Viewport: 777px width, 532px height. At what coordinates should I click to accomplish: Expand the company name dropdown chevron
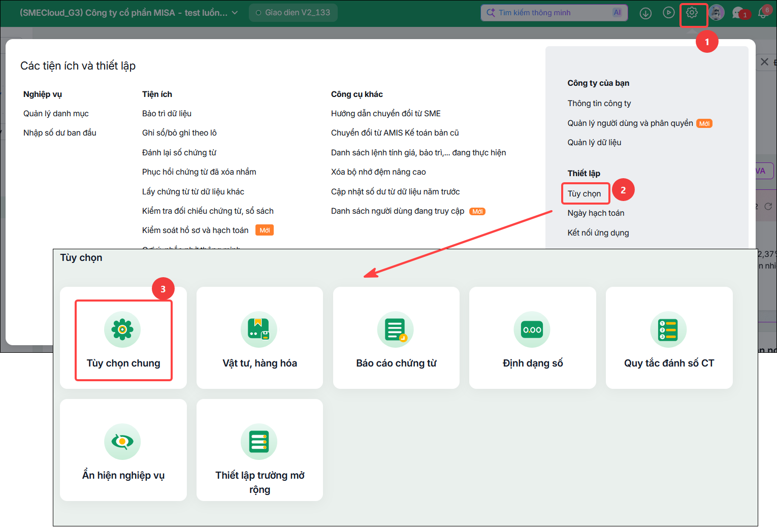[235, 13]
